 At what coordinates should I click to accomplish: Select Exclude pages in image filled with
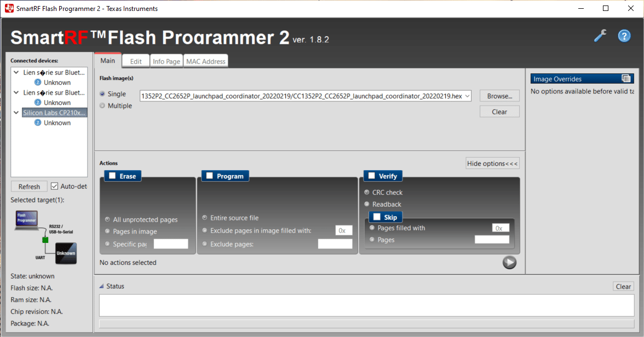point(205,230)
